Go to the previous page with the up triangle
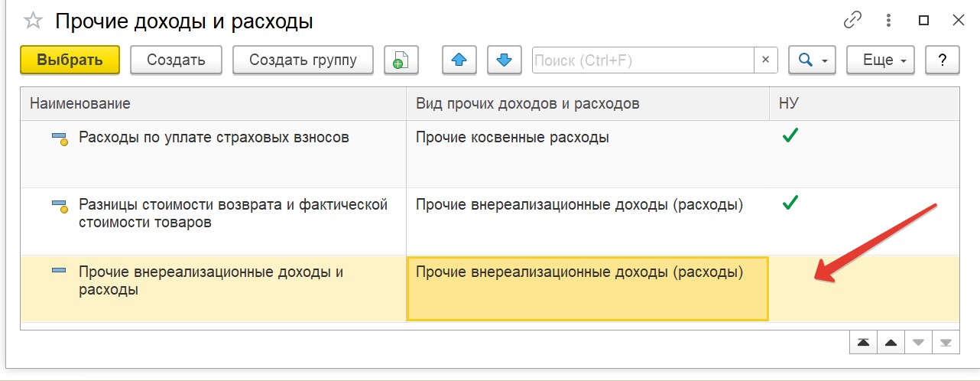Image resolution: width=980 pixels, height=381 pixels. point(891,343)
